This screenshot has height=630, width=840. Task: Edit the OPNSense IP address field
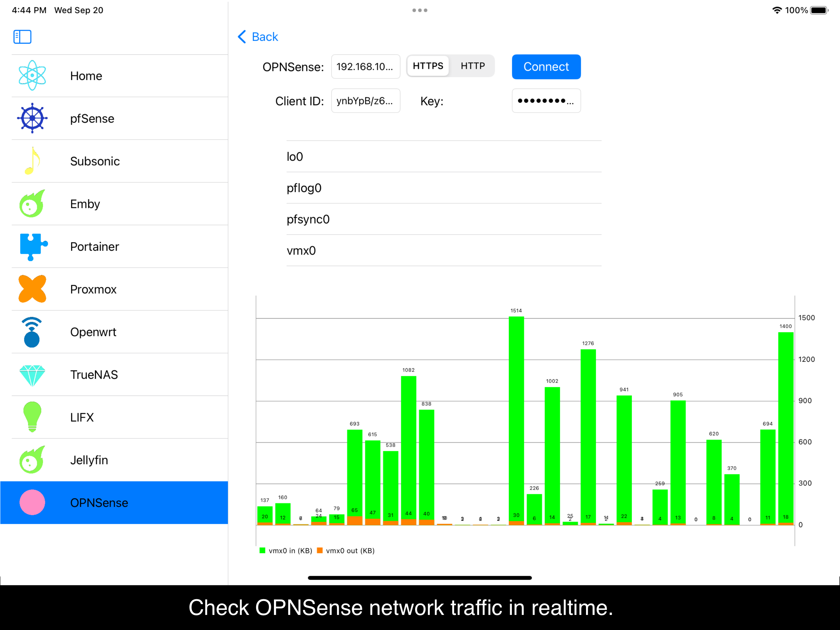365,67
